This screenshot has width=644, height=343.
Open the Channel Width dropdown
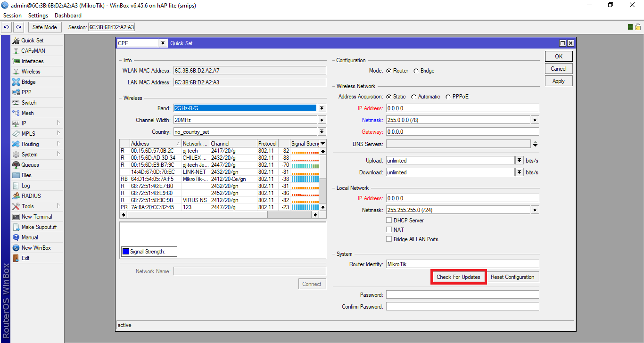pyautogui.click(x=322, y=120)
